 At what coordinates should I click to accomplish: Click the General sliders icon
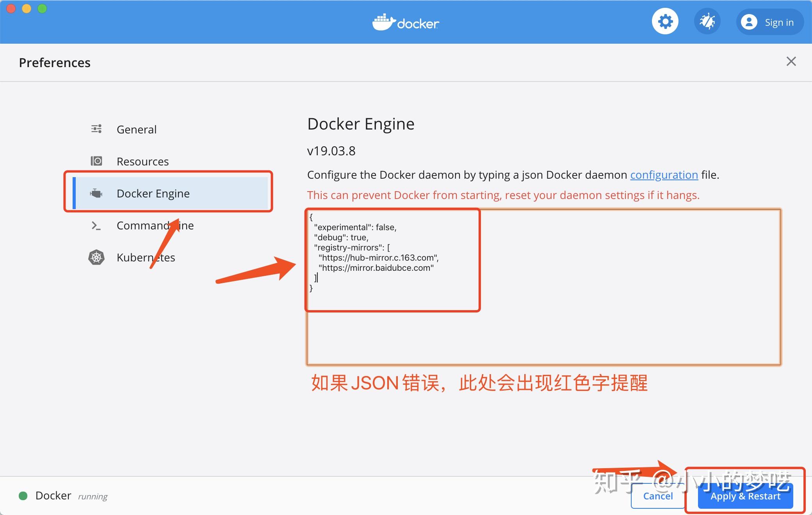pos(96,129)
